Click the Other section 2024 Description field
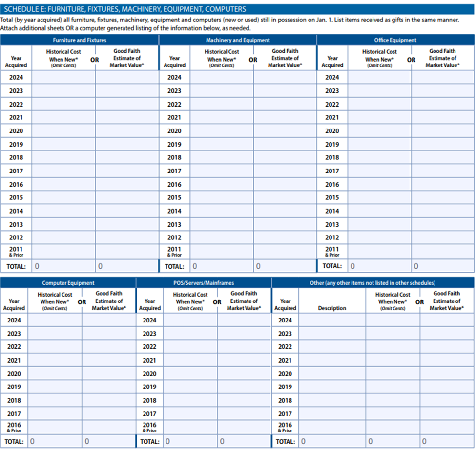Viewport: 476px width, 451px height. [332, 321]
